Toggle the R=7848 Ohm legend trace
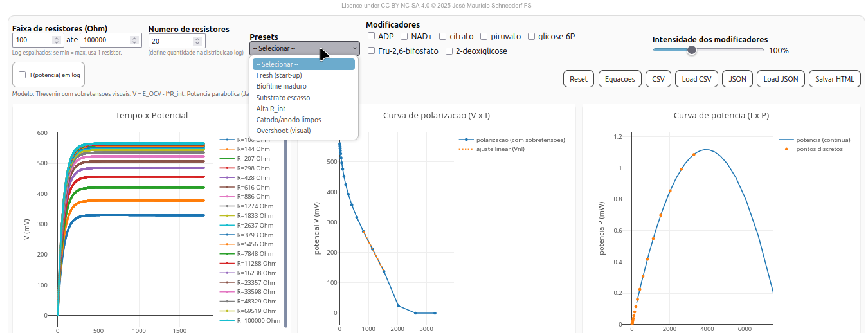 255,253
